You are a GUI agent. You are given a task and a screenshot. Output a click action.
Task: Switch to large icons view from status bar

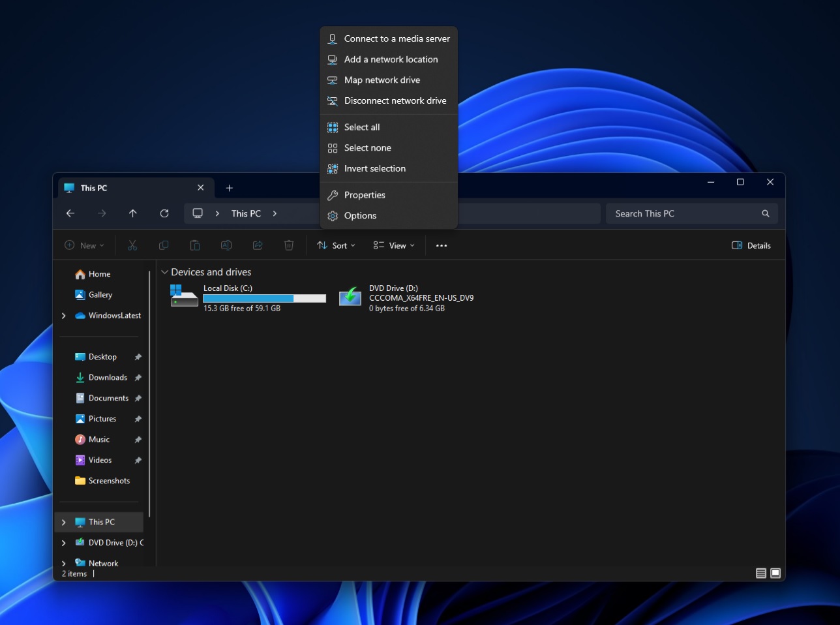775,573
